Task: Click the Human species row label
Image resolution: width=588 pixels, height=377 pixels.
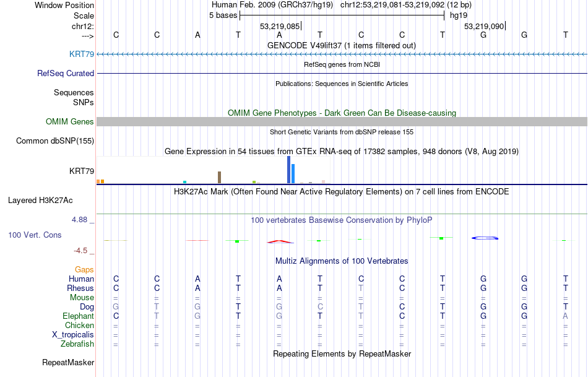Action: coord(81,279)
